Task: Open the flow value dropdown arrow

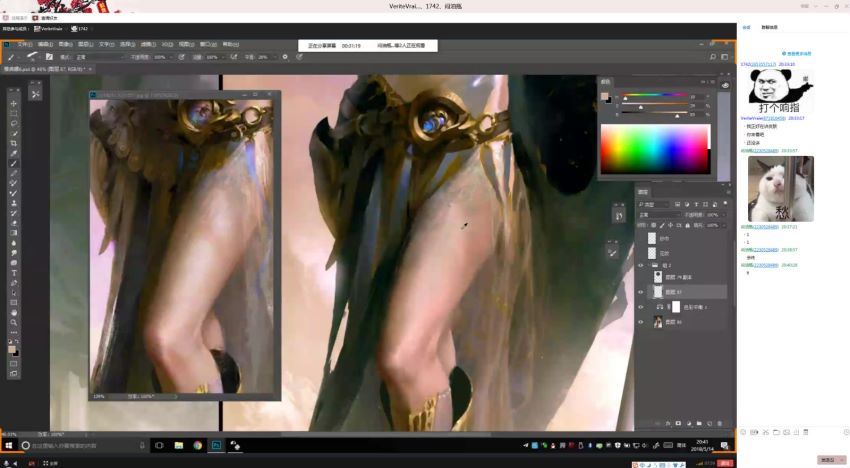Action: pos(223,57)
